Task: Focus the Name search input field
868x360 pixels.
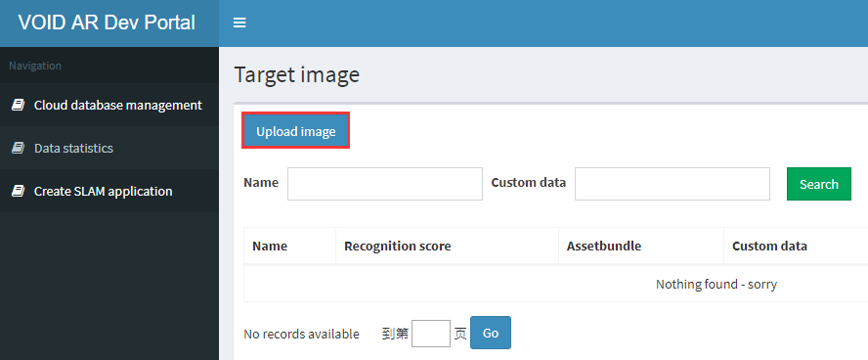Action: 385,184
